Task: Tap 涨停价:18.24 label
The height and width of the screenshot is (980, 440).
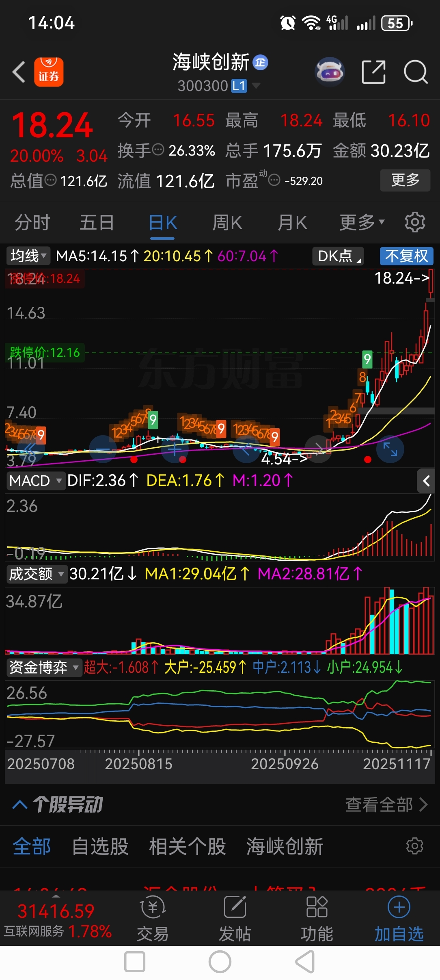Action: (45, 279)
